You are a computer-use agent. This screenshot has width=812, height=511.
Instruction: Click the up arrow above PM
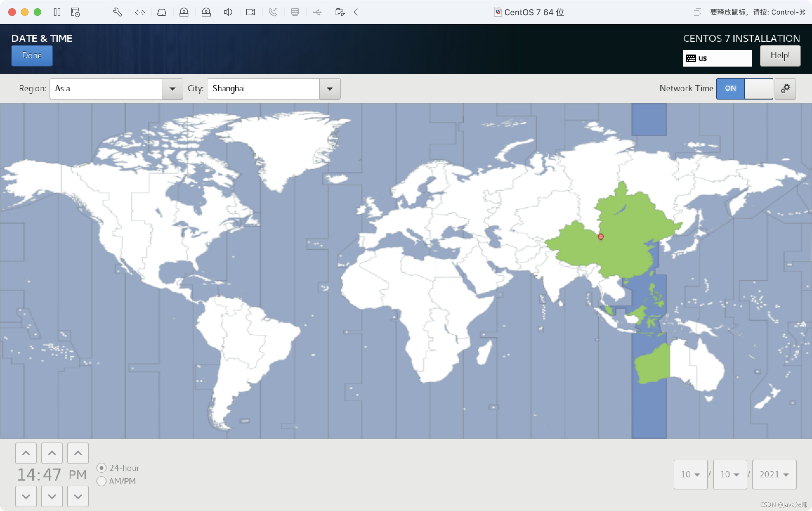pos(78,453)
